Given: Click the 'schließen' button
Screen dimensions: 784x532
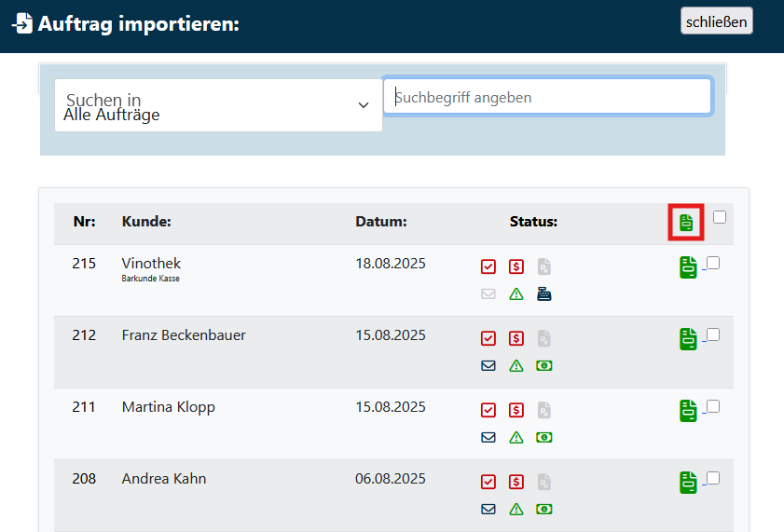Looking at the screenshot, I should point(716,21).
